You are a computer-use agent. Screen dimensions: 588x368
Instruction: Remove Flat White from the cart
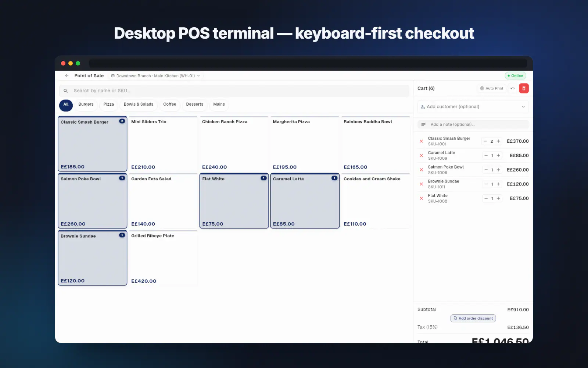click(x=422, y=198)
